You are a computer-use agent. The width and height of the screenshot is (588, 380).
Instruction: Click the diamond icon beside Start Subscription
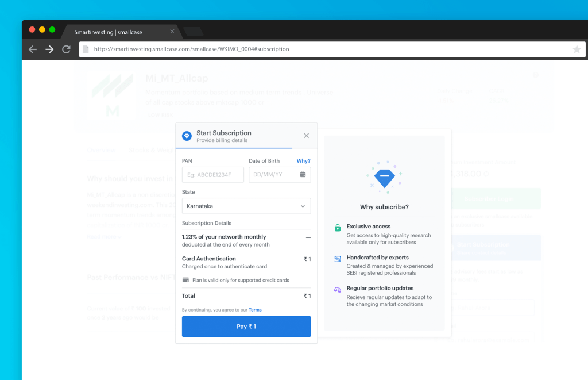coord(187,136)
